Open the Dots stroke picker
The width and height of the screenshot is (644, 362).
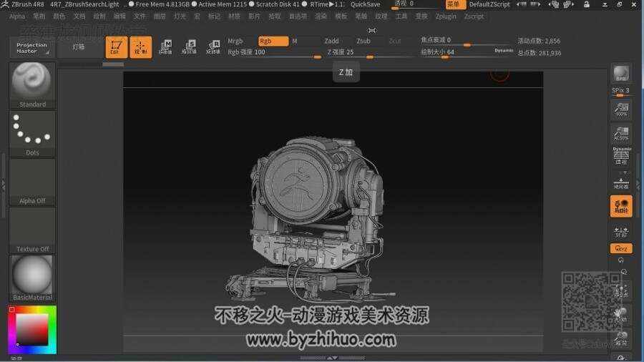[32, 134]
